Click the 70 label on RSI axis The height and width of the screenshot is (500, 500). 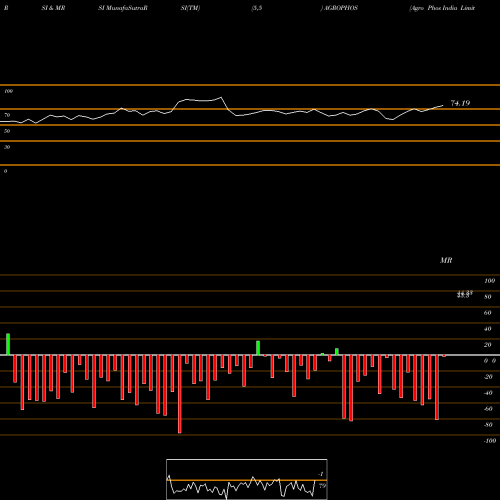coord(7,115)
